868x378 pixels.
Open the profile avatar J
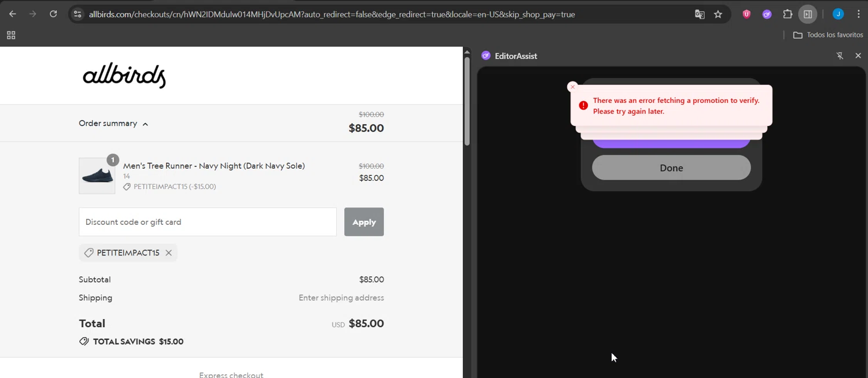tap(838, 14)
